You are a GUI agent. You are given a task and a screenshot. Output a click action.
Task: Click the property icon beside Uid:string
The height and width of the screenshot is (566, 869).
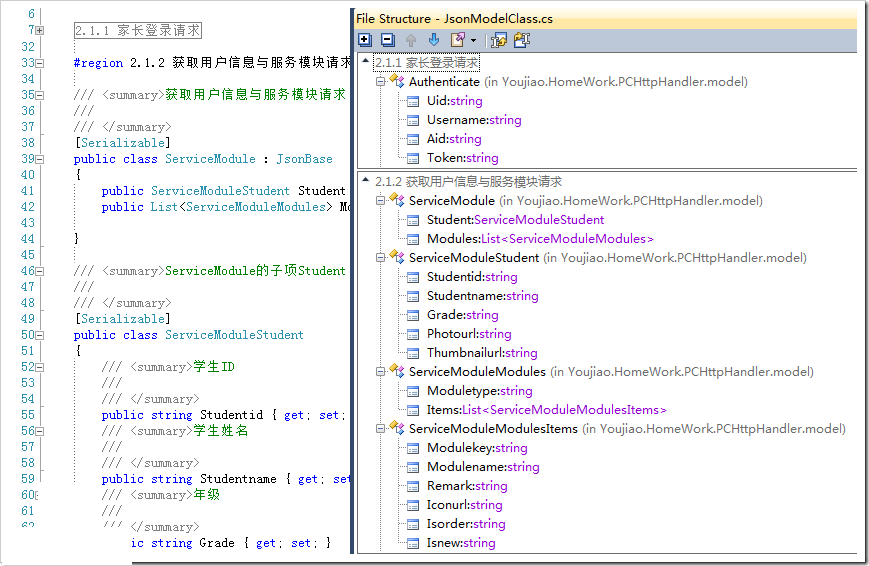(x=413, y=101)
